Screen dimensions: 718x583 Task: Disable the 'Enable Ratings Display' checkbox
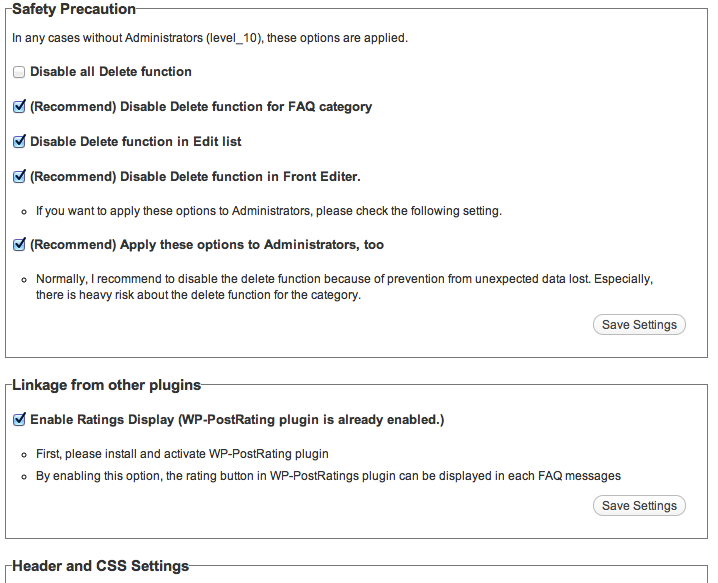[x=19, y=420]
